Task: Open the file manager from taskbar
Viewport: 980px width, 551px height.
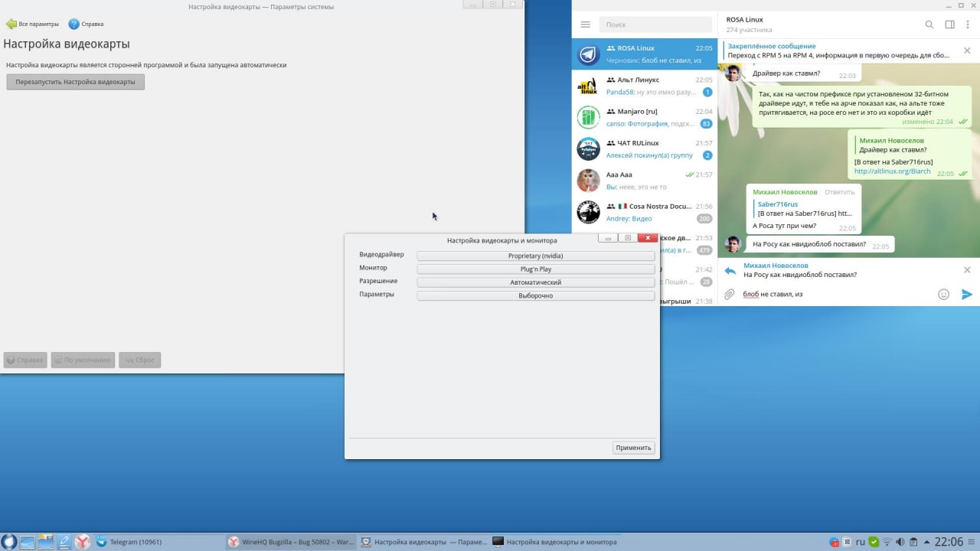Action: (46, 542)
